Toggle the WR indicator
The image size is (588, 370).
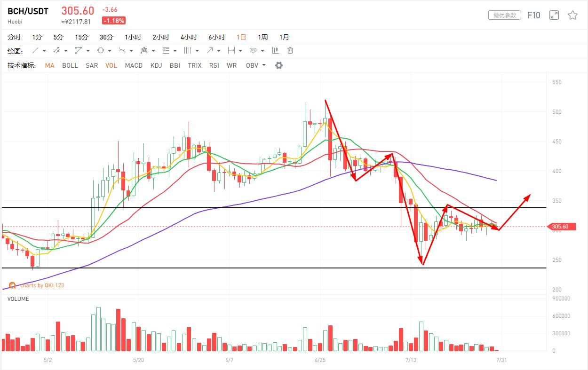232,65
